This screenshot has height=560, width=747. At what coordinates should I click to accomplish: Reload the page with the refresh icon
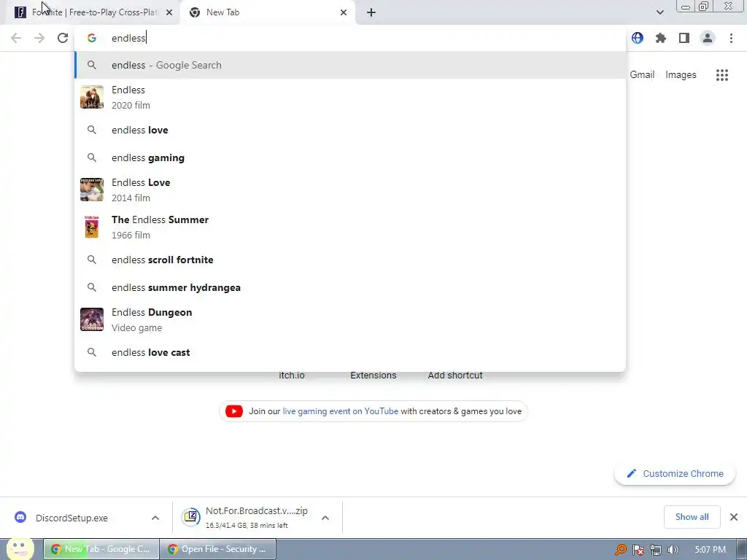63,38
